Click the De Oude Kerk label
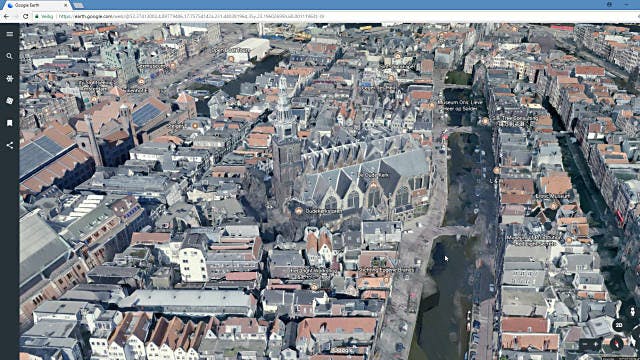Viewport: 640px width, 360px height. (x=374, y=175)
